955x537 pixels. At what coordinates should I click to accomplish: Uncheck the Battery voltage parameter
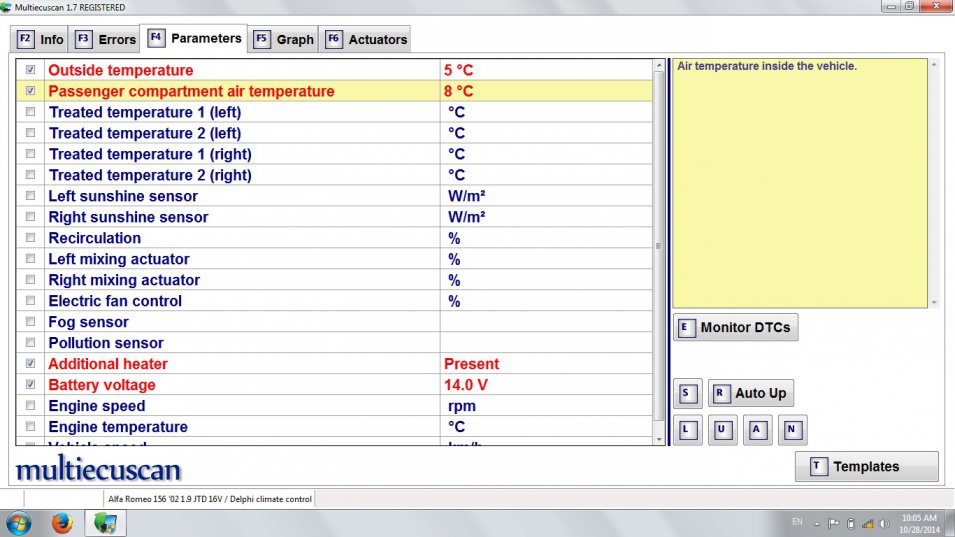point(30,385)
